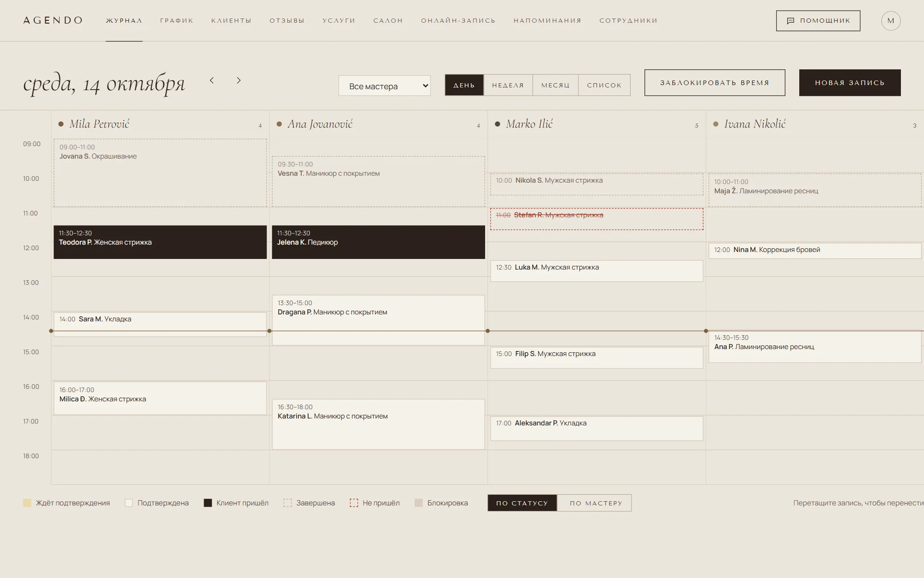Switch view to Месяц
This screenshot has width=924, height=578.
[555, 85]
